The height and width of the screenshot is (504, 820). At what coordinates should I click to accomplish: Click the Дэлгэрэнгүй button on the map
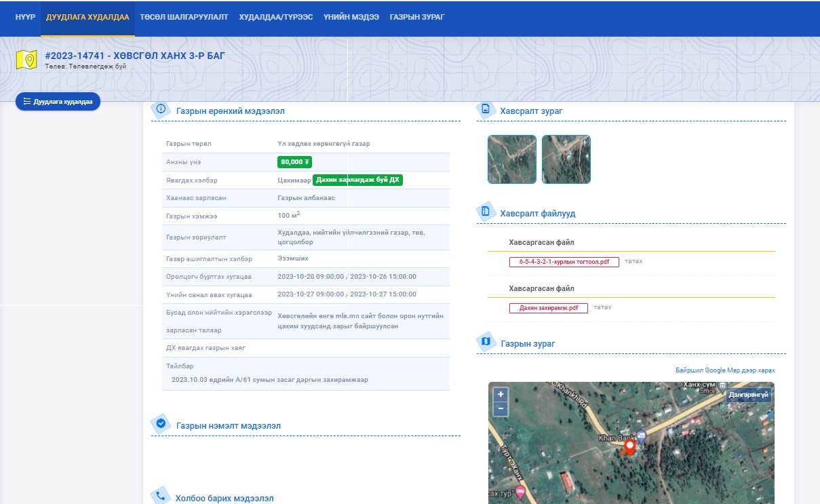pyautogui.click(x=749, y=395)
